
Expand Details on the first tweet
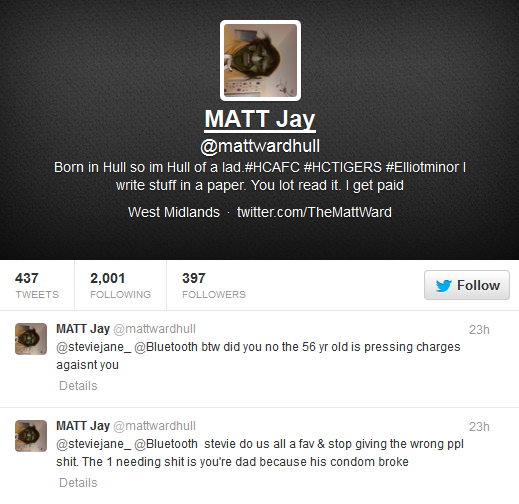pyautogui.click(x=78, y=386)
